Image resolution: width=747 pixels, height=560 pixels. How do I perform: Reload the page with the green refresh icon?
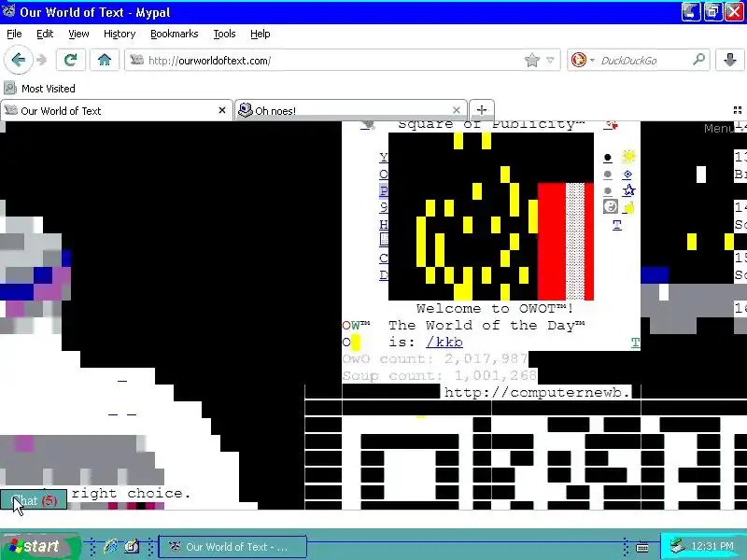pyautogui.click(x=71, y=60)
